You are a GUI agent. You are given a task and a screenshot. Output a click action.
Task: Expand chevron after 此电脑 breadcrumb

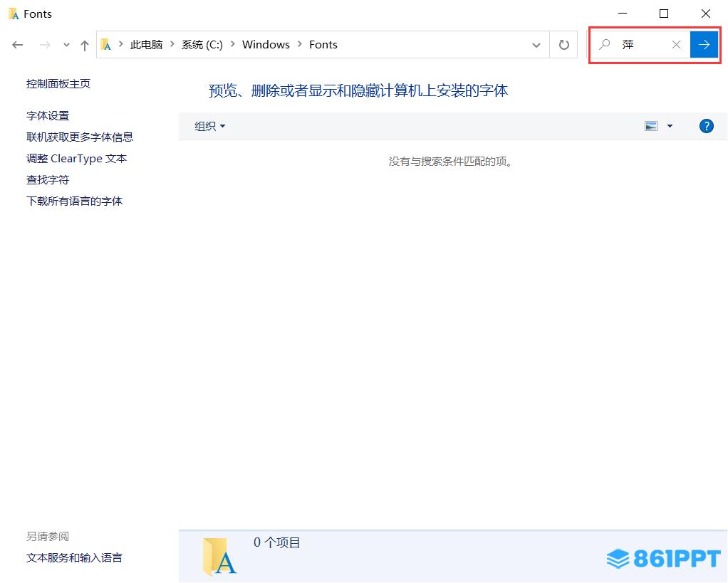point(172,44)
